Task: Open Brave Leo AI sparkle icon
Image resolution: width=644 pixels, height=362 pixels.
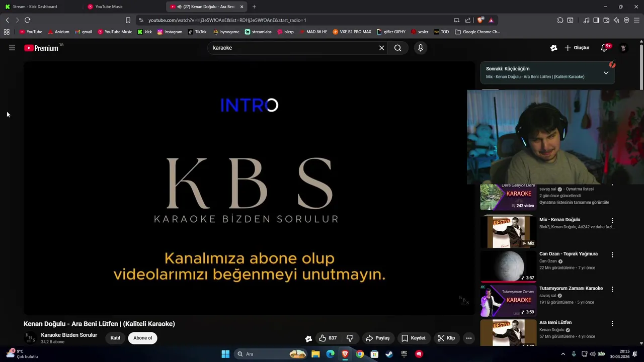Action: coord(616,20)
